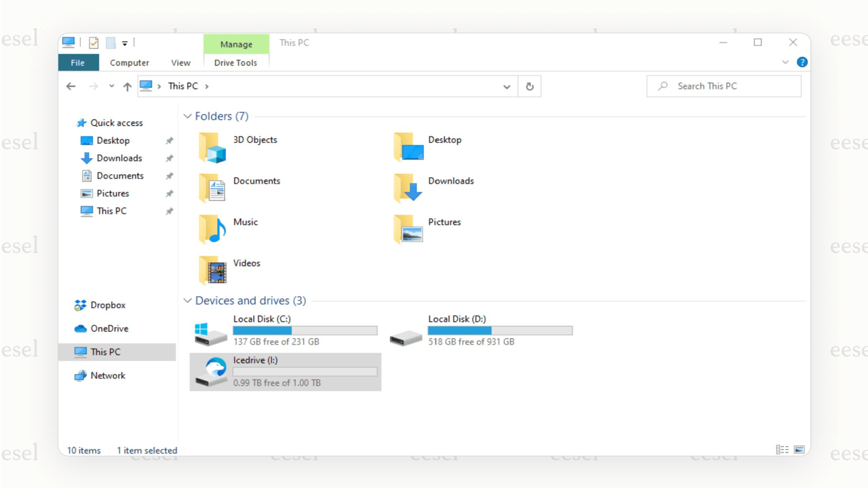Collapse the Devices and drives section

click(188, 301)
